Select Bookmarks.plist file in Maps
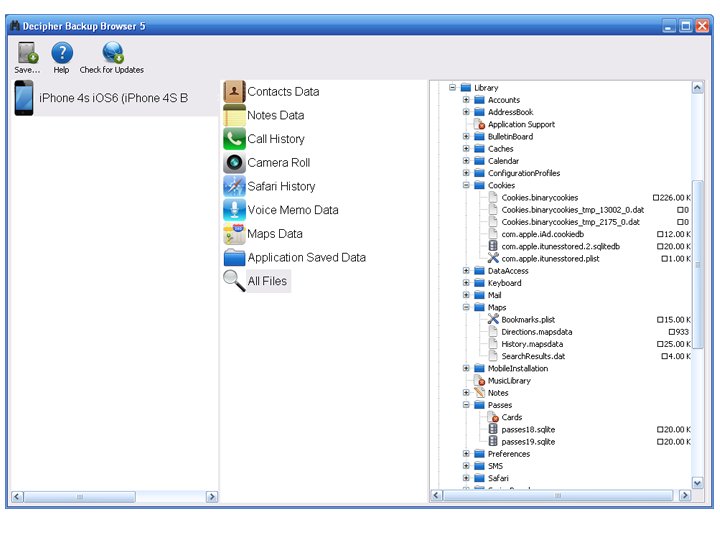Viewport: 720px width, 536px height. coord(527,320)
